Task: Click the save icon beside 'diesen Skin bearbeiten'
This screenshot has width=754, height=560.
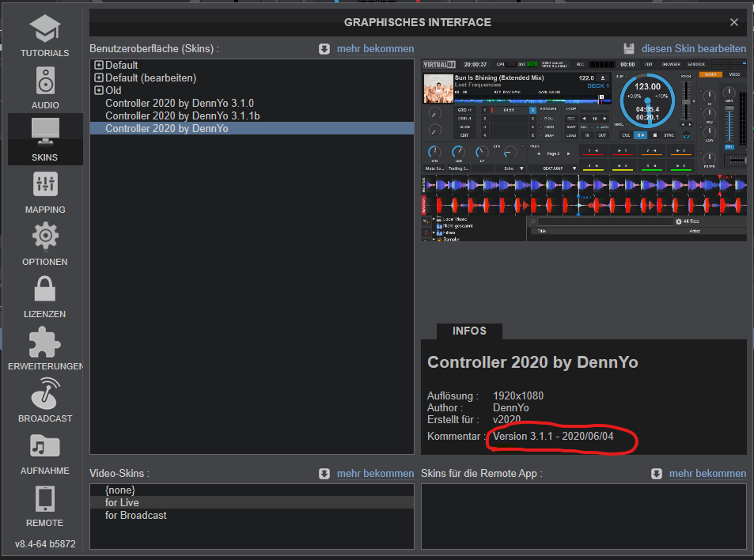Action: [x=628, y=48]
